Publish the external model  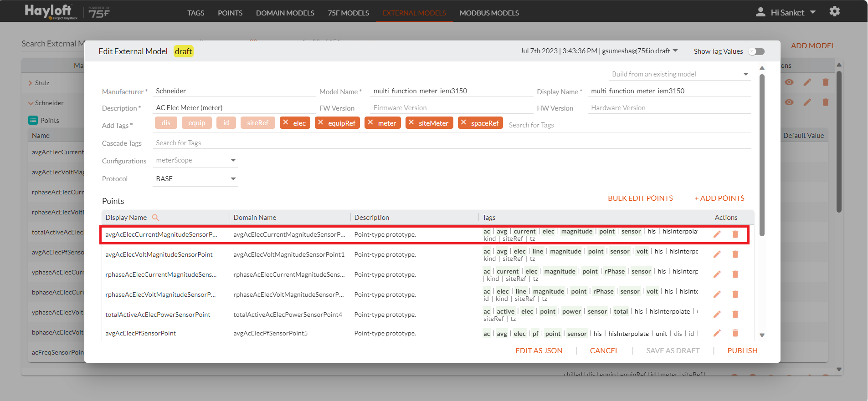742,351
